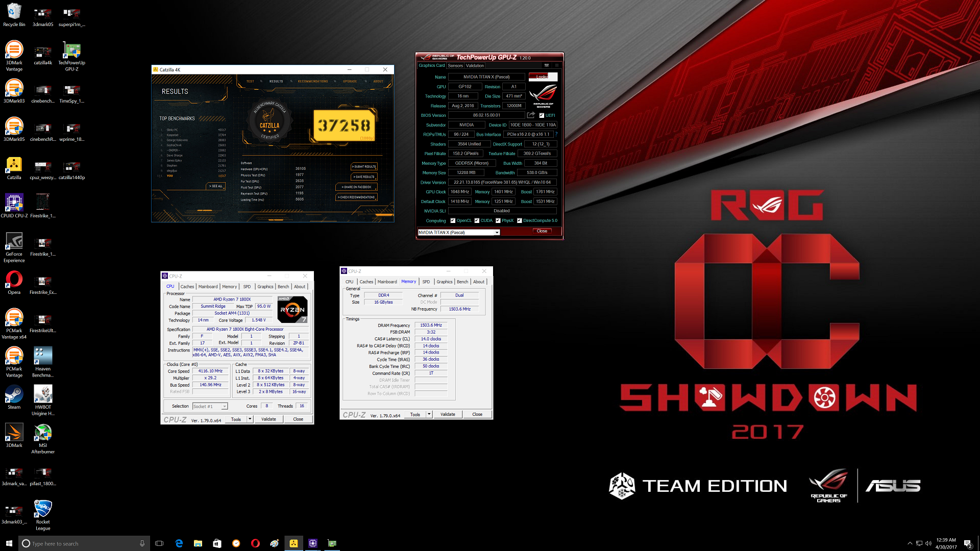Launch Opera browser from desktop
The image size is (980, 551).
(x=14, y=283)
